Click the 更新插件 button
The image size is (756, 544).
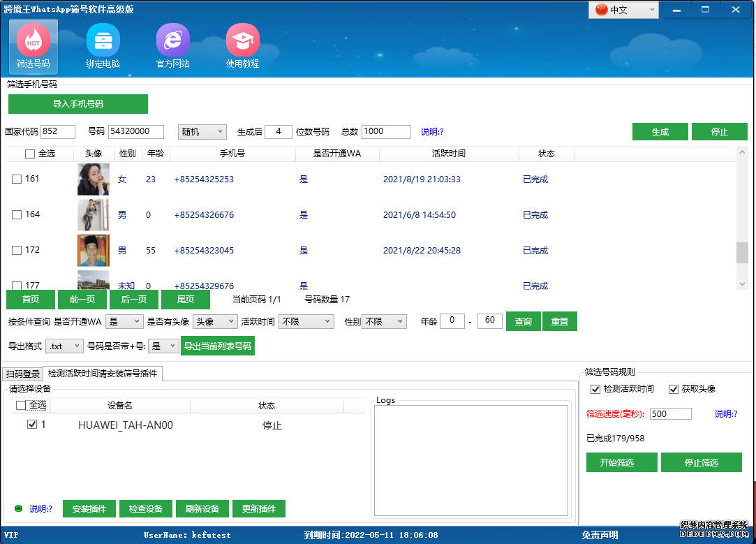coord(259,509)
